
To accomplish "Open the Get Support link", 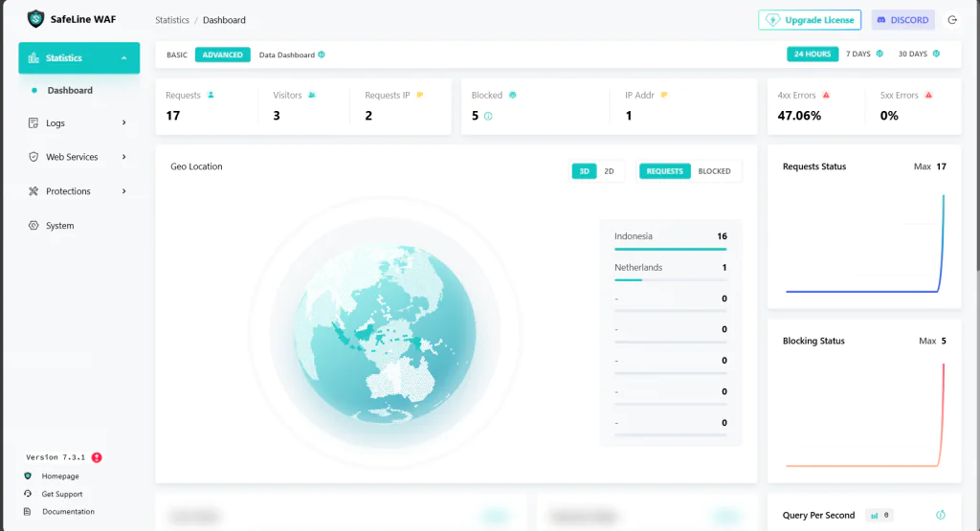I will pyautogui.click(x=62, y=494).
